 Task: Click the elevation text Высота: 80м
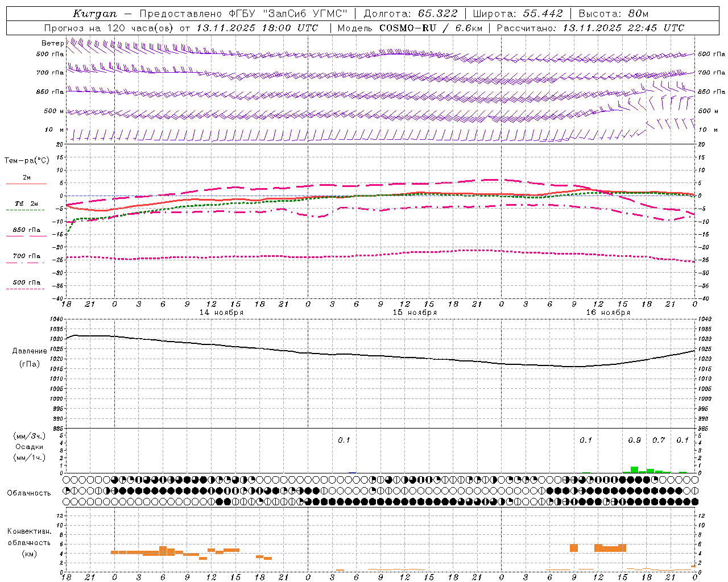(614, 14)
